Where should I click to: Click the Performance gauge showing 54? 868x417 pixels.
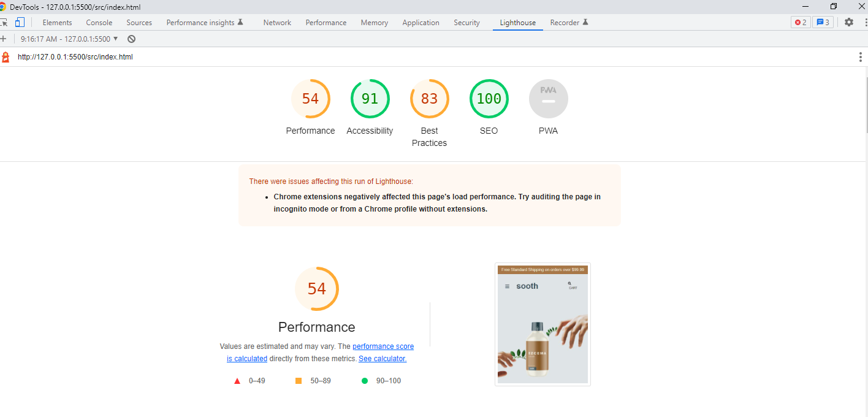pyautogui.click(x=311, y=98)
